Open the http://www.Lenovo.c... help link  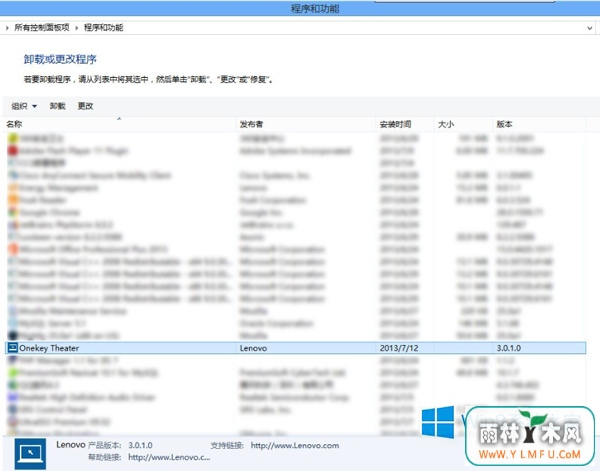pyautogui.click(x=169, y=457)
